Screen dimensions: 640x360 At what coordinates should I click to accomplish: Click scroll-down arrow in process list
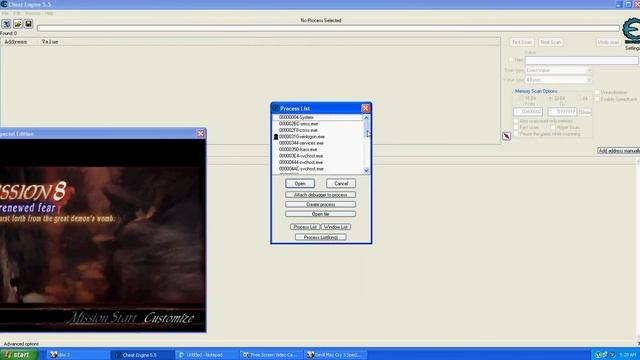366,171
